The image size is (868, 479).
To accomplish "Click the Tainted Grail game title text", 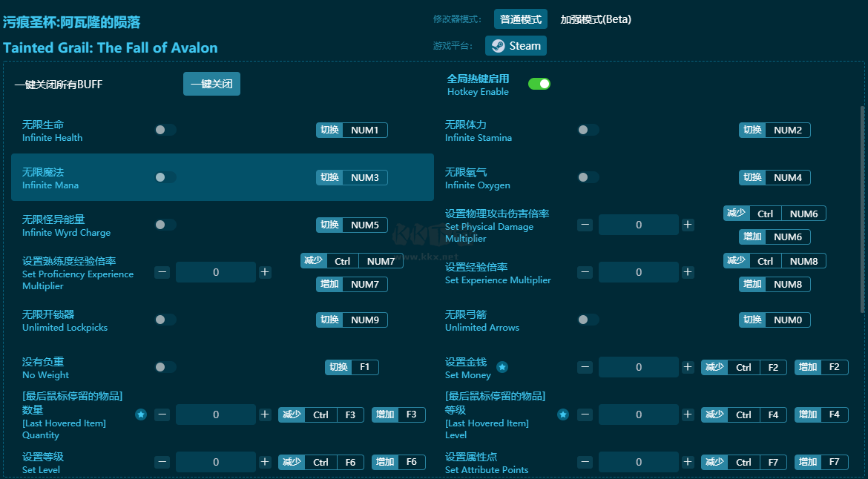I will [x=110, y=48].
